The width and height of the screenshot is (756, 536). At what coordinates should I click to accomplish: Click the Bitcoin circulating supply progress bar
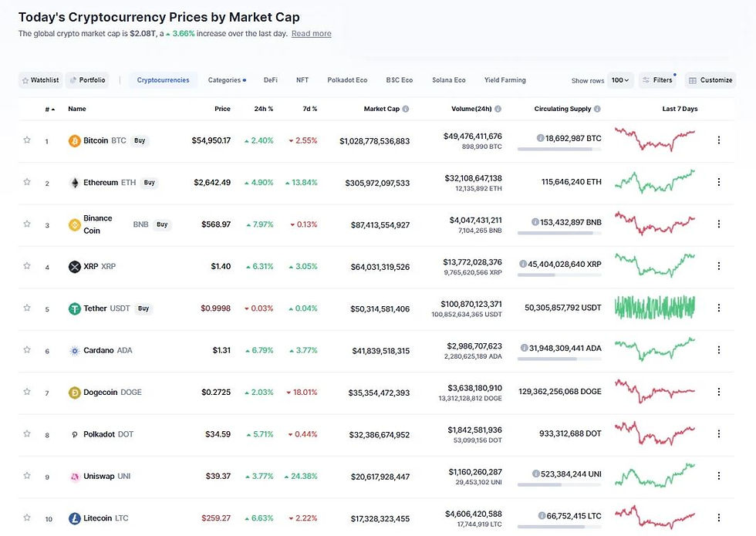[559, 150]
